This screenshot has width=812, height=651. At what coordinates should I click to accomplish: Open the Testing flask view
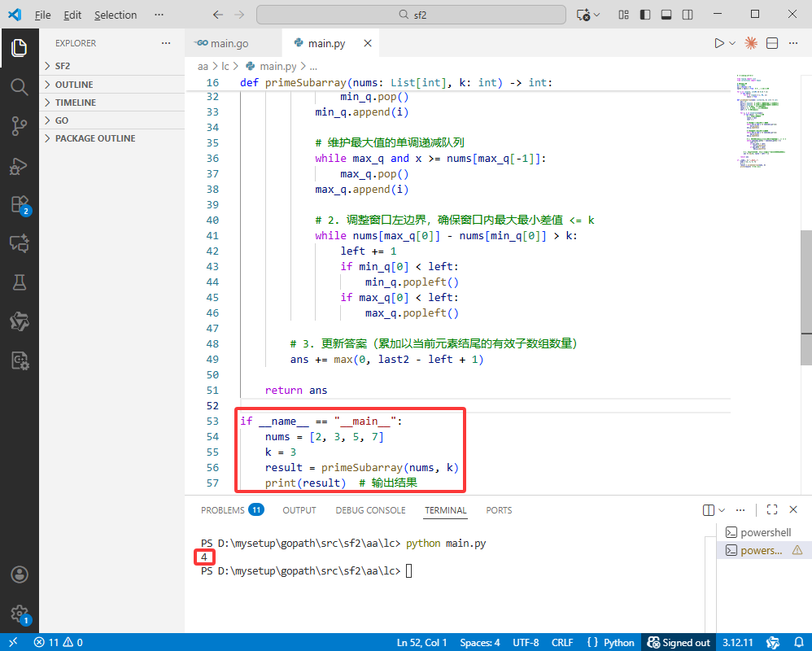tap(20, 282)
